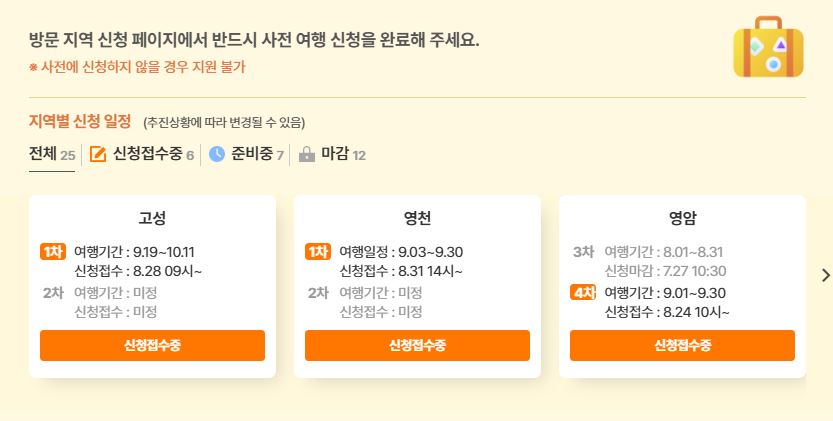Select the 전체 25 tab

pos(52,155)
